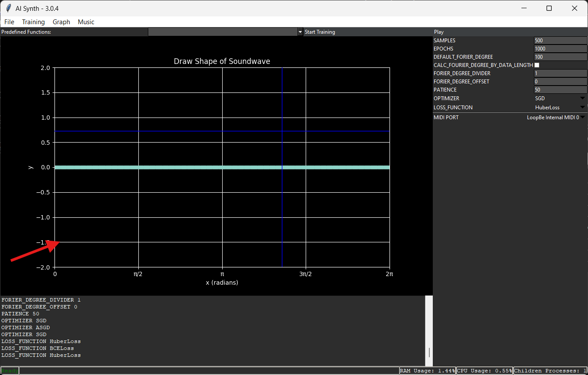Click the 'π/2' x-axis tick label
This screenshot has width=588, height=375.
[x=138, y=274]
